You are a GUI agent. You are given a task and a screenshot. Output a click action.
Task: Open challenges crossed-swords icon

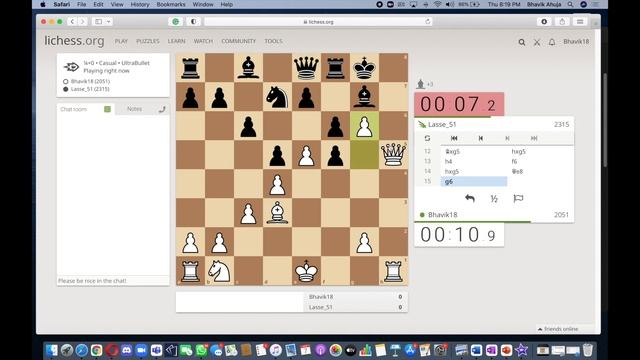[x=537, y=42]
